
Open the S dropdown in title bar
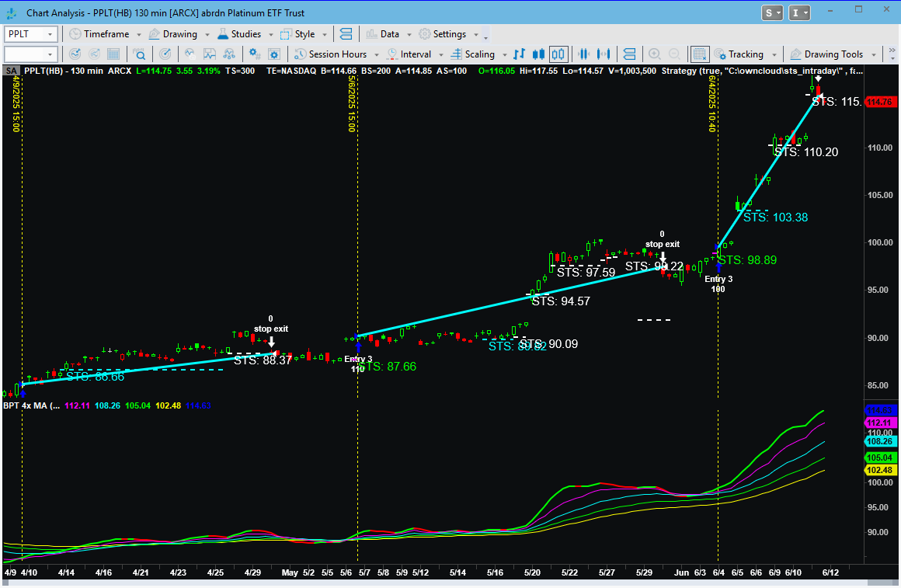click(x=772, y=12)
